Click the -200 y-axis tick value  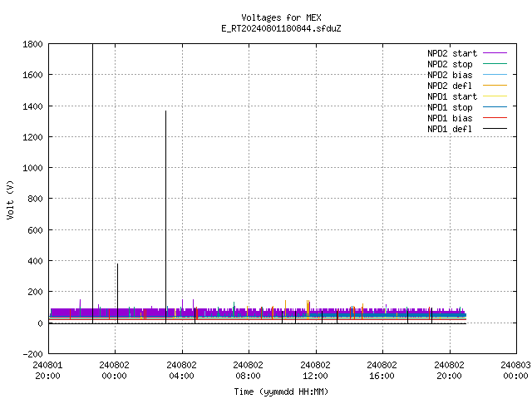pos(32,354)
